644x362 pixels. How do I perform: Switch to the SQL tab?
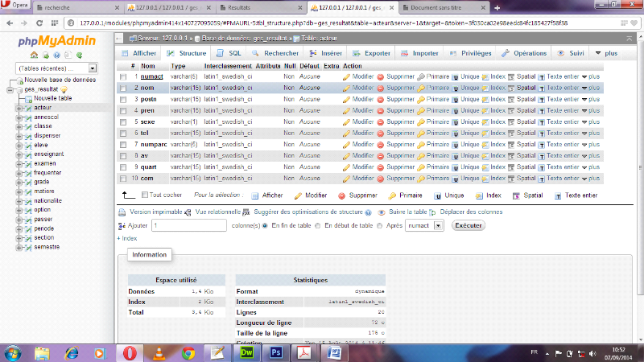(x=229, y=53)
